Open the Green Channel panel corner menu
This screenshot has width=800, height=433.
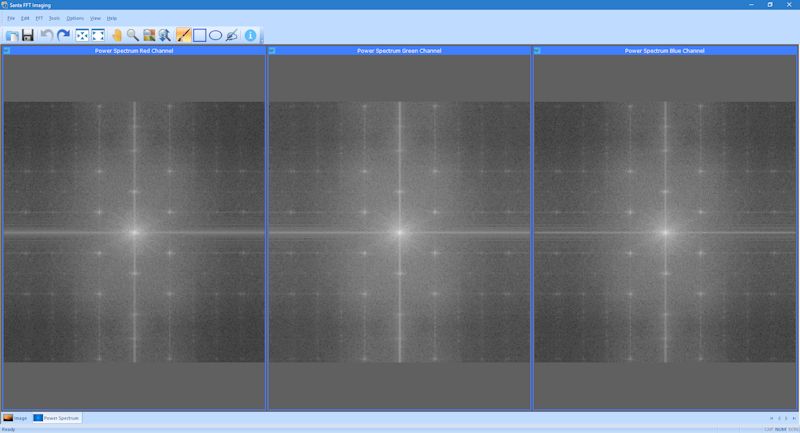272,51
